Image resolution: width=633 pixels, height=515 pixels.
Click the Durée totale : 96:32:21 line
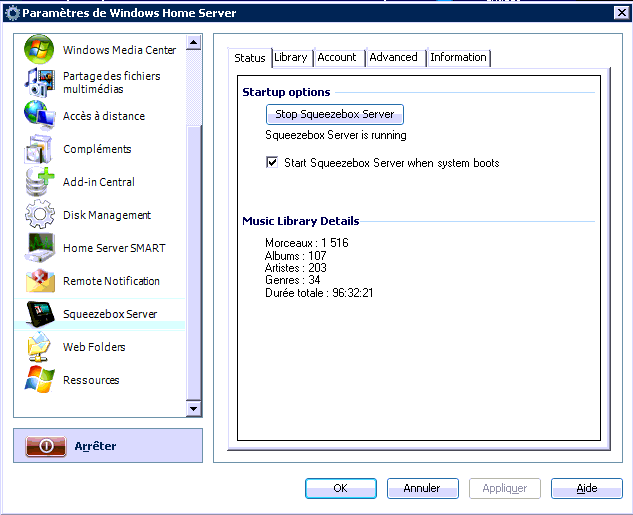pyautogui.click(x=319, y=293)
